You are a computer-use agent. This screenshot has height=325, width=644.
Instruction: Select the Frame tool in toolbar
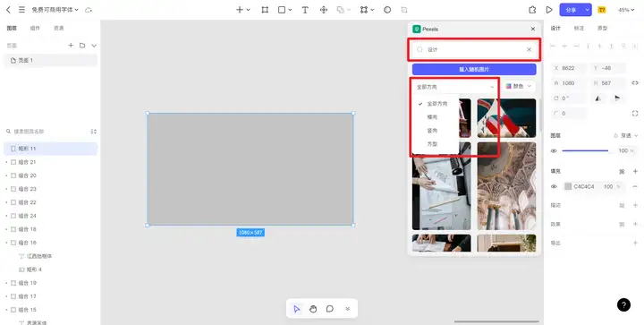[265, 10]
